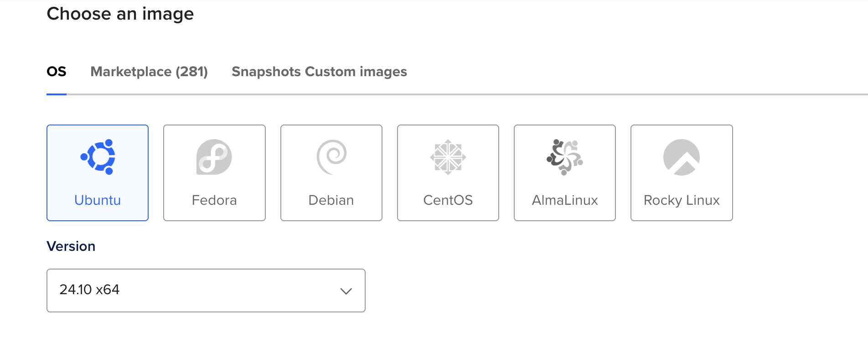The width and height of the screenshot is (868, 353).
Task: Click the Debian swirl logo
Action: 331,157
